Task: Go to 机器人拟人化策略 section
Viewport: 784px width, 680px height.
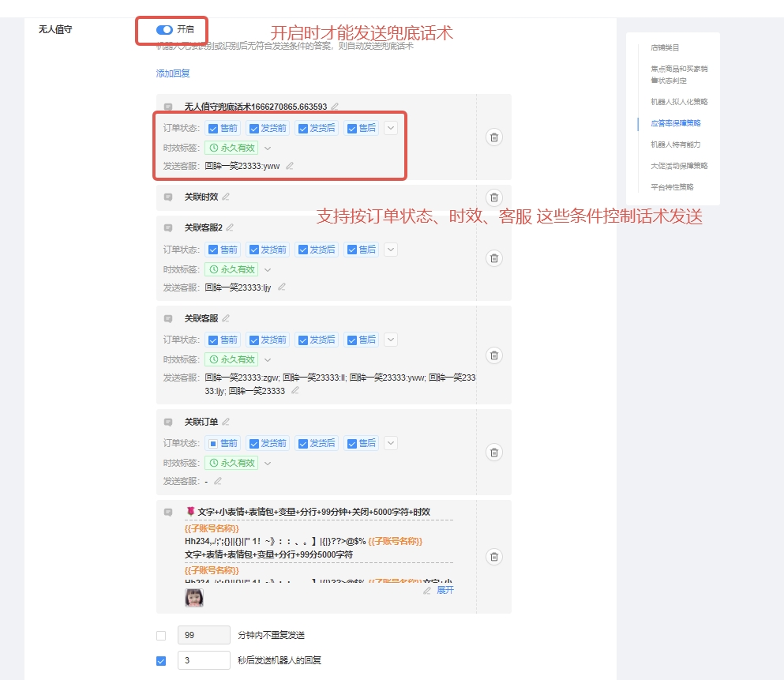Action: 679,102
